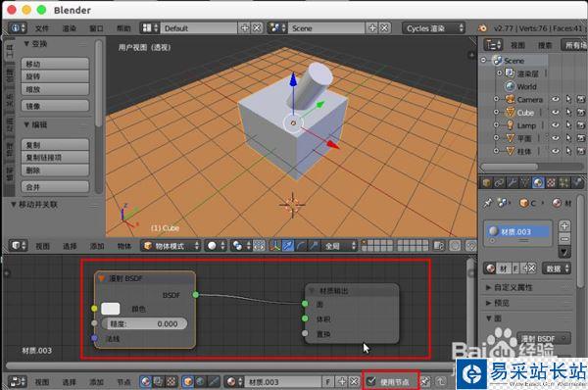
Task: Toggle visibility eye for 柱体
Action: 556,151
